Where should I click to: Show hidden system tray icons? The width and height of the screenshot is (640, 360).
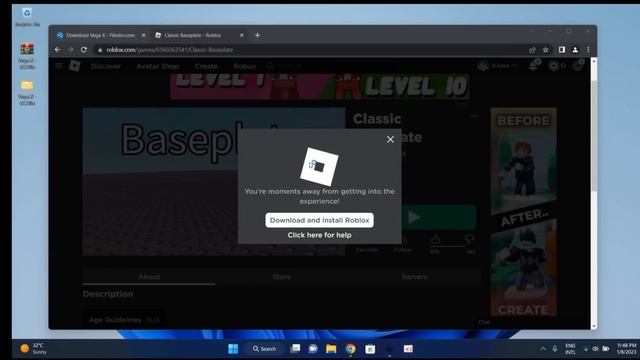543,349
